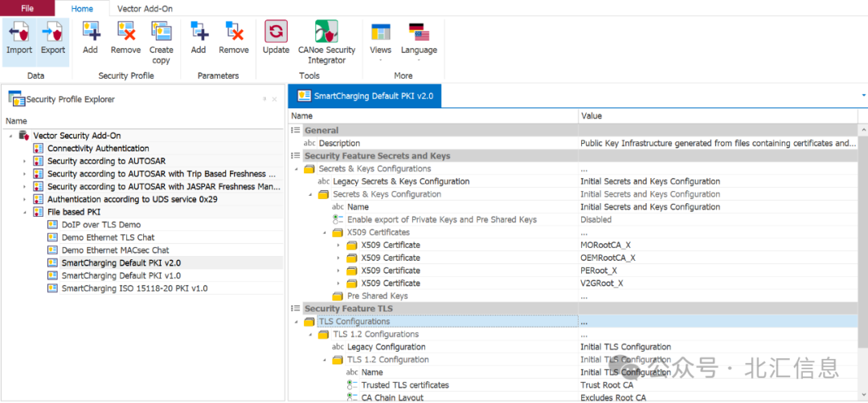Expand Security according to AUTOSAR node
Viewport: 868px width, 403px height.
coord(24,161)
